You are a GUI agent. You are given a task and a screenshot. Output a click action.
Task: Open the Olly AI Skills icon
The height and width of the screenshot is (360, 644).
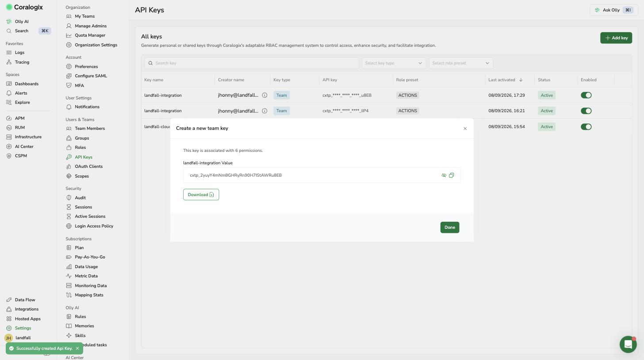coord(69,336)
